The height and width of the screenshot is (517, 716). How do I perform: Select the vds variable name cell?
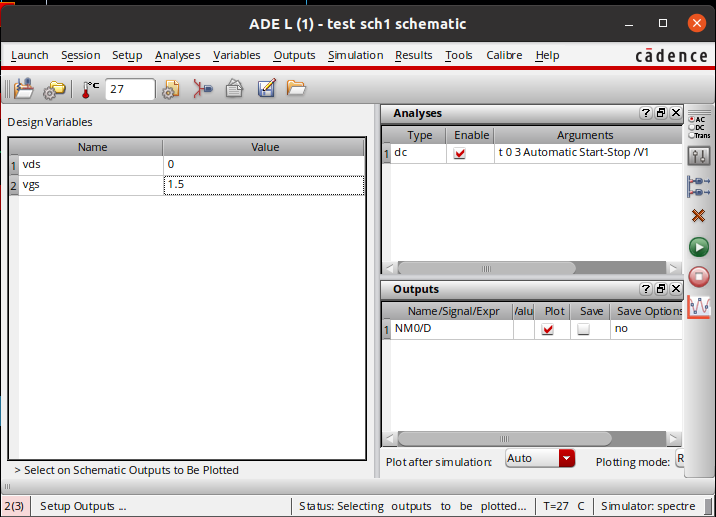[x=91, y=165]
